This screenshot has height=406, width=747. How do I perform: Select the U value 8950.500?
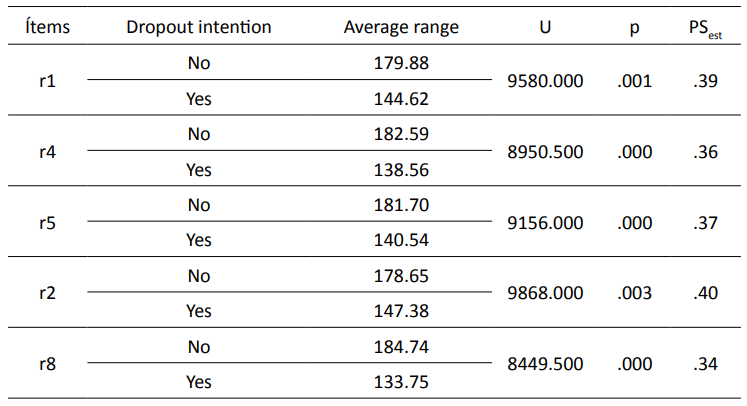545,152
